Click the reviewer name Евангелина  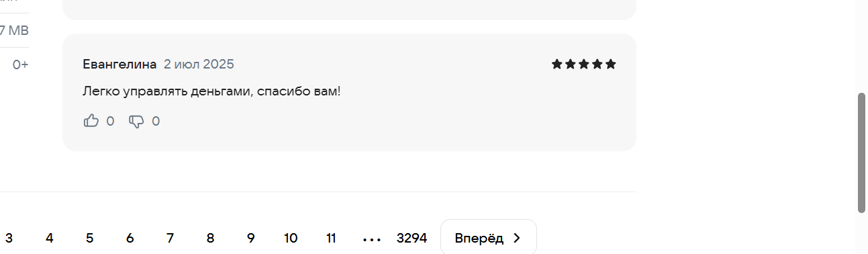[x=119, y=65]
